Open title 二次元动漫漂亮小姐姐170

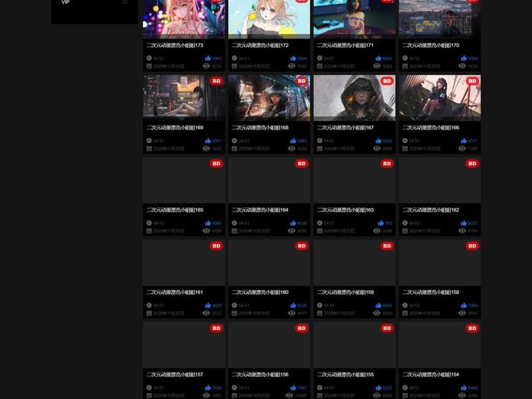tap(430, 45)
